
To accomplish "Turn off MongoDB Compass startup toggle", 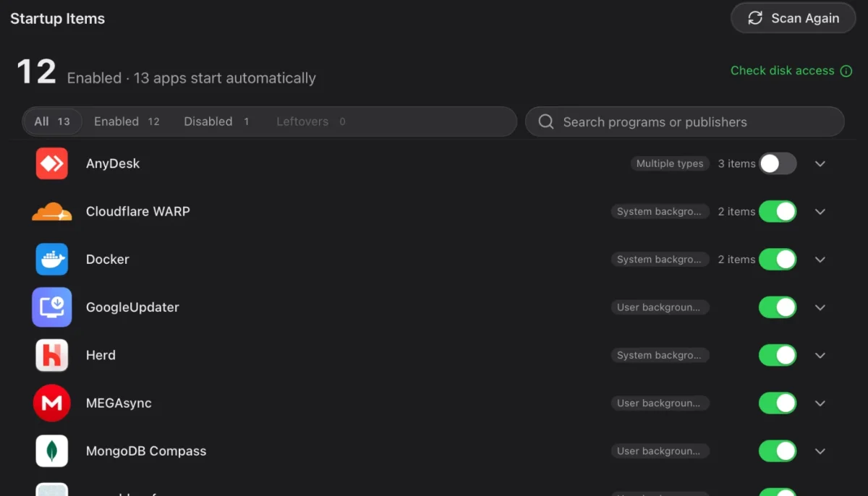I will pos(778,451).
